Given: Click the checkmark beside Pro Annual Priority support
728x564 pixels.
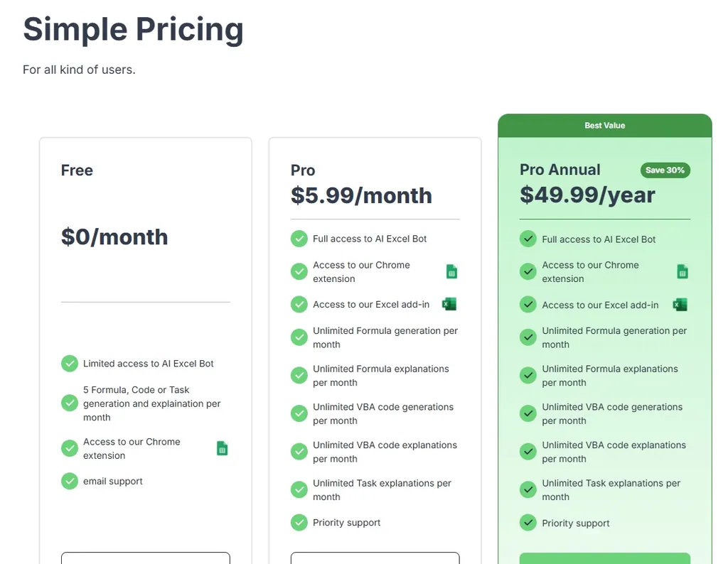Looking at the screenshot, I should point(528,523).
